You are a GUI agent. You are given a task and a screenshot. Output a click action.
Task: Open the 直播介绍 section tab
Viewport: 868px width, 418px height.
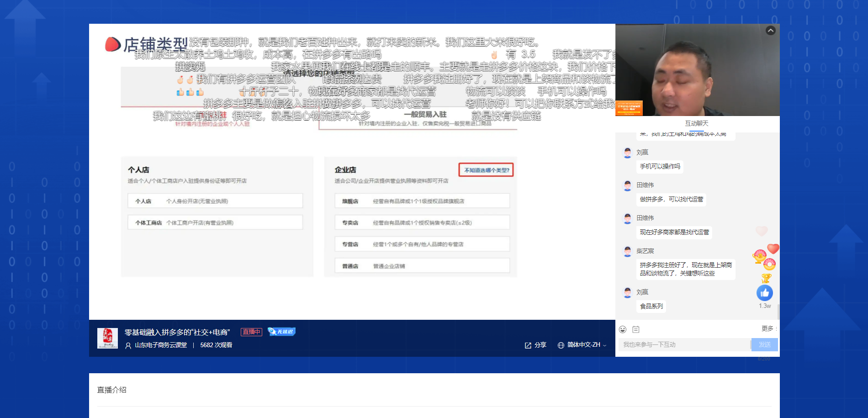(112, 390)
